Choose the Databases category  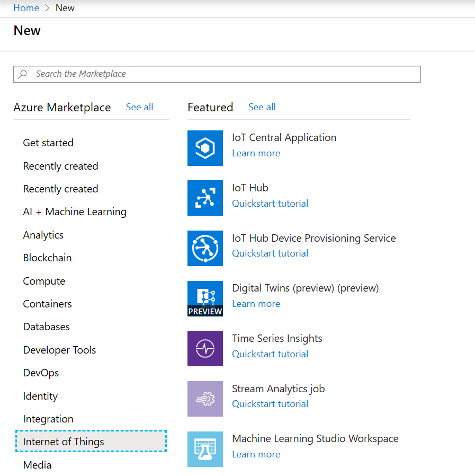[47, 327]
